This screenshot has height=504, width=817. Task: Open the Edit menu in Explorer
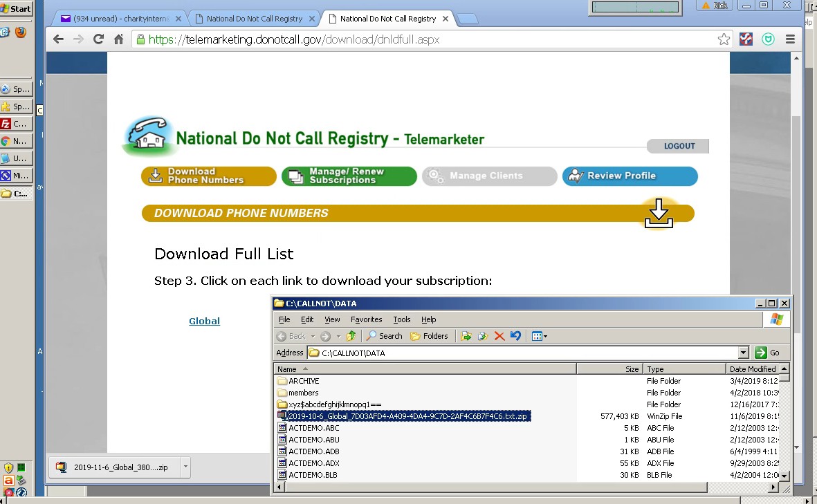tap(307, 319)
